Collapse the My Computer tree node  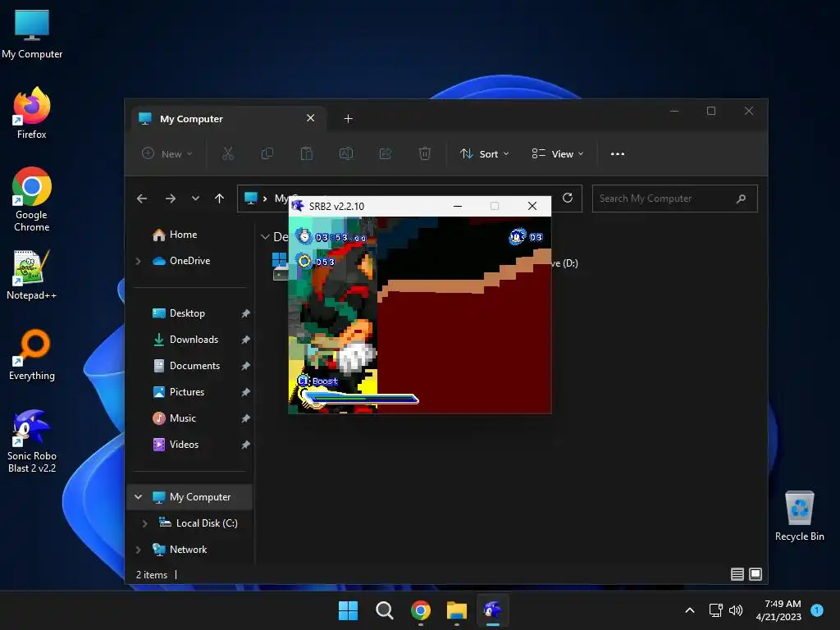[138, 497]
